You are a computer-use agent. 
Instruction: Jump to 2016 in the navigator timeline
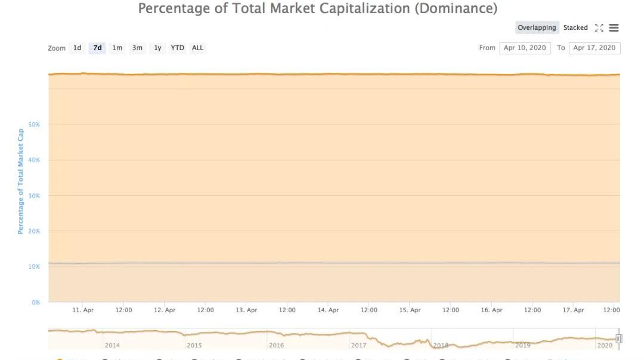pyautogui.click(x=277, y=345)
